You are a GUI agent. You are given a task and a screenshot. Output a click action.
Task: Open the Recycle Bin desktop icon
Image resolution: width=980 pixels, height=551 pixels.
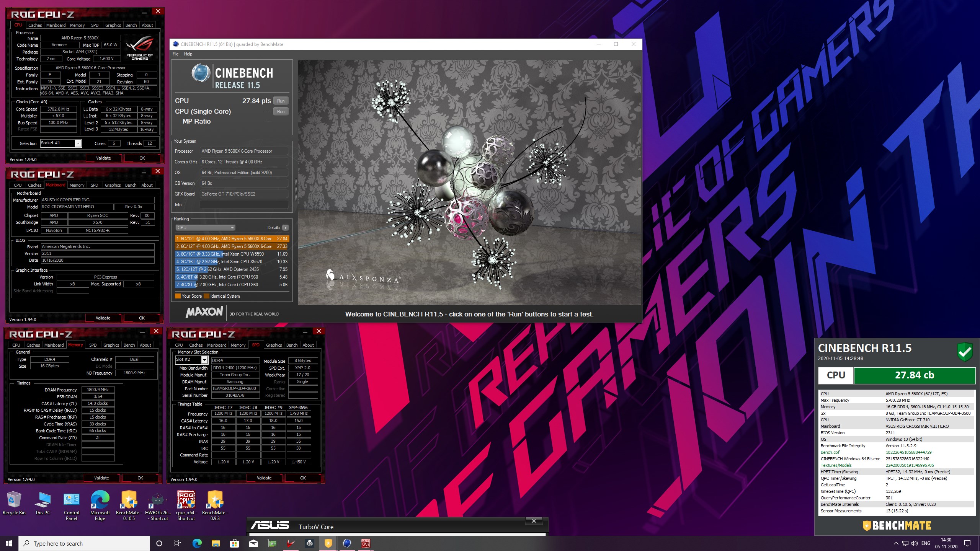[14, 502]
